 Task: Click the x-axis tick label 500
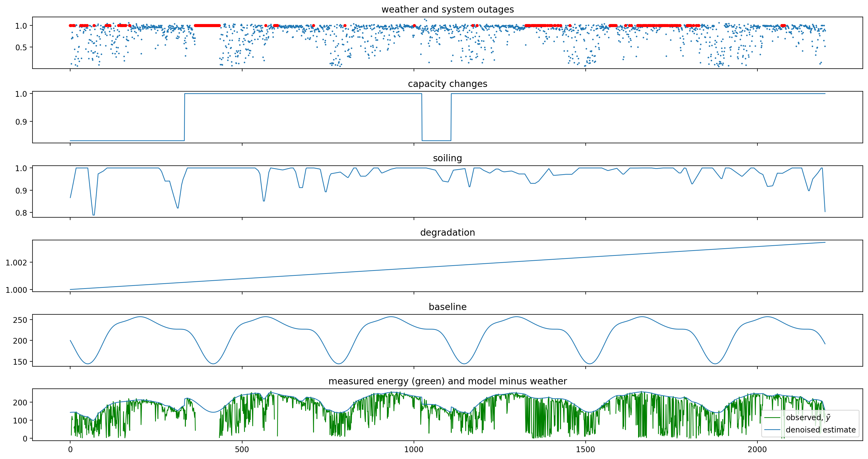tap(242, 449)
